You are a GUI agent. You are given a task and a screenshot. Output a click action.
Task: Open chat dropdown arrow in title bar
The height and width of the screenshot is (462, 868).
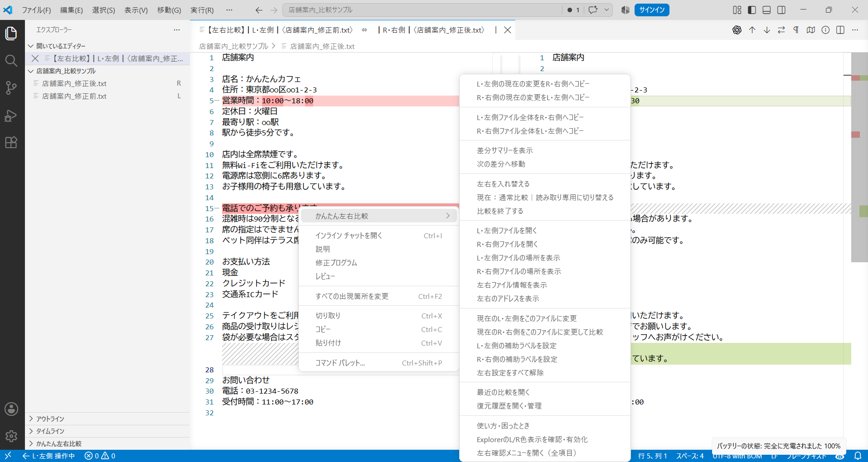606,10
